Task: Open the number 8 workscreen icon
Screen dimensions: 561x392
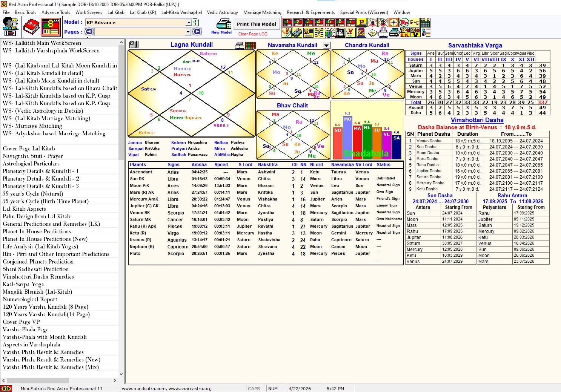Action: pos(51,27)
